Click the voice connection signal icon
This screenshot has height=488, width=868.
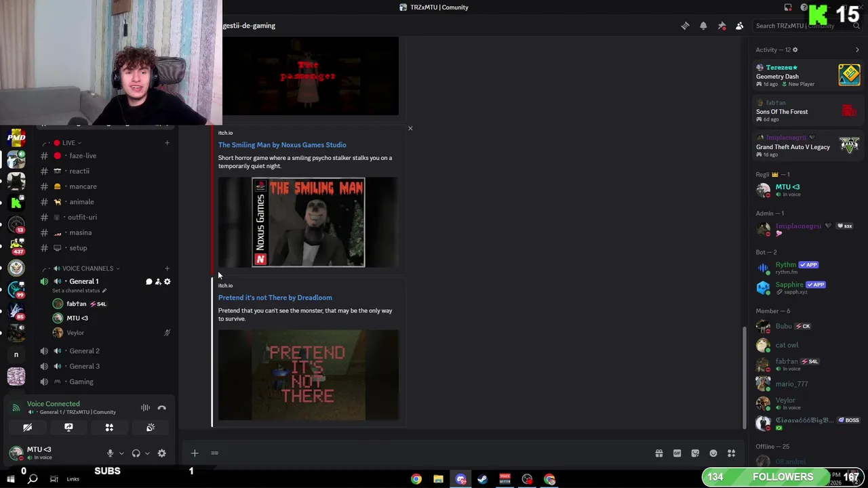[x=16, y=407]
